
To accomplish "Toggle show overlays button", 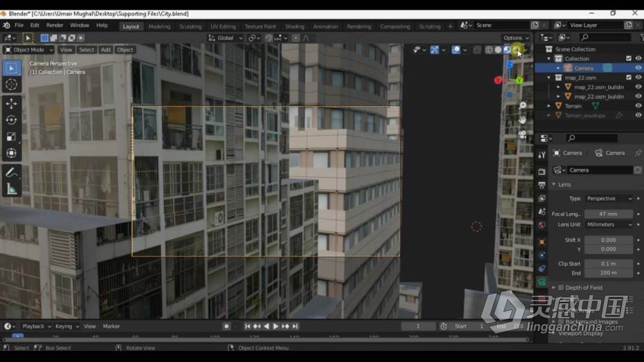I will click(456, 50).
